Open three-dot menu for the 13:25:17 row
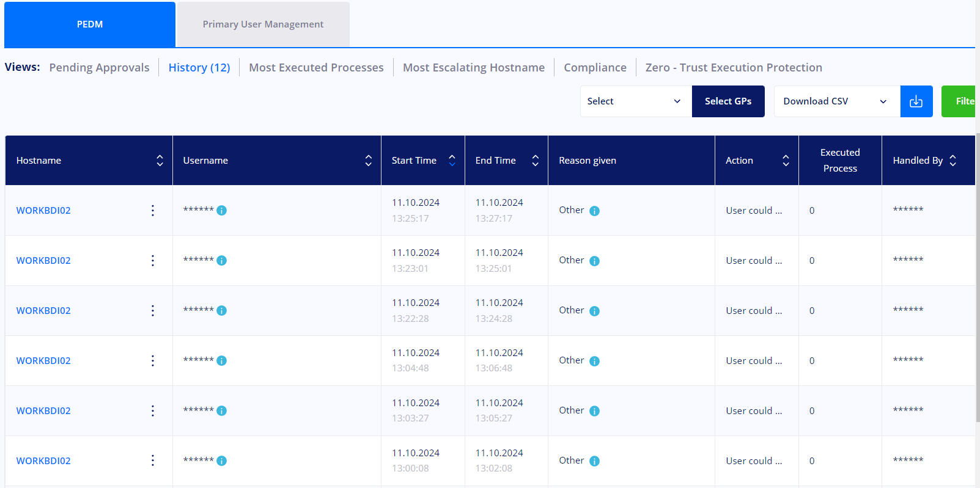This screenshot has width=980, height=488. 153,211
